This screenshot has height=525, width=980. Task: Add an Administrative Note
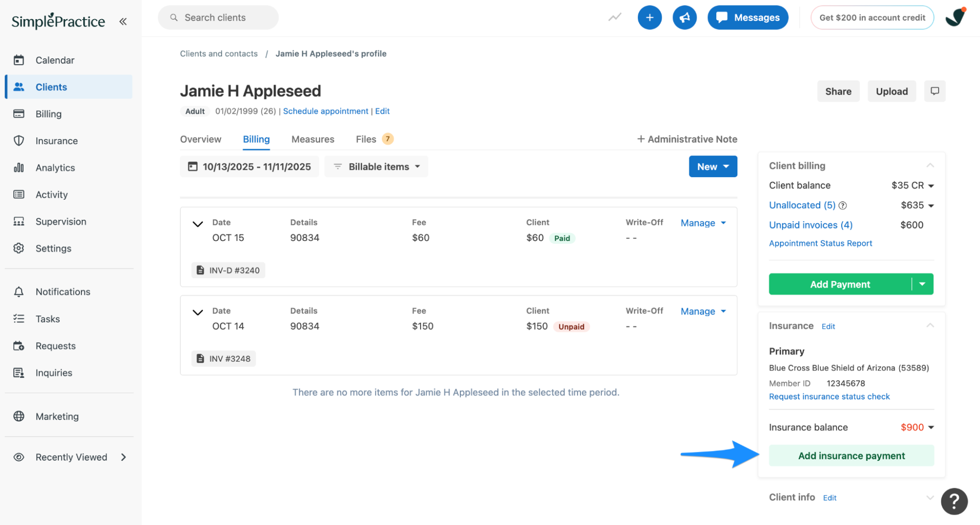pyautogui.click(x=687, y=139)
